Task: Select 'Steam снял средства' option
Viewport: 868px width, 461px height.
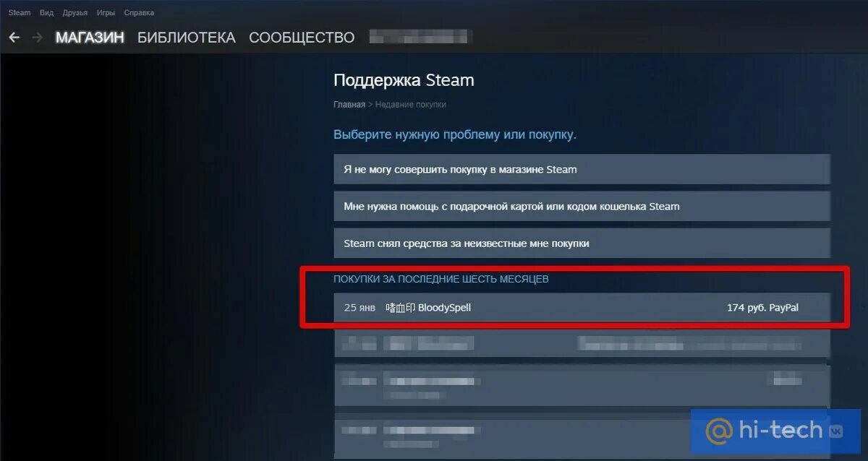Action: pyautogui.click(x=582, y=244)
